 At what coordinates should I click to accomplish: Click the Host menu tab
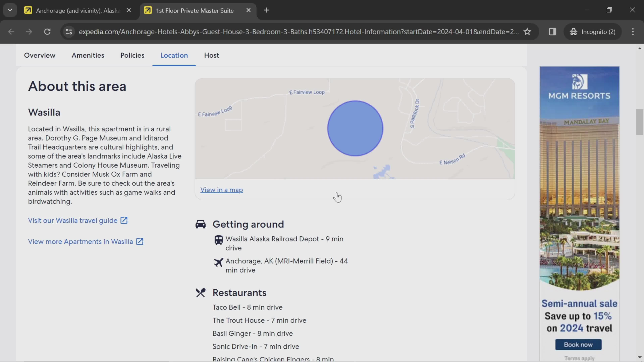pyautogui.click(x=211, y=55)
